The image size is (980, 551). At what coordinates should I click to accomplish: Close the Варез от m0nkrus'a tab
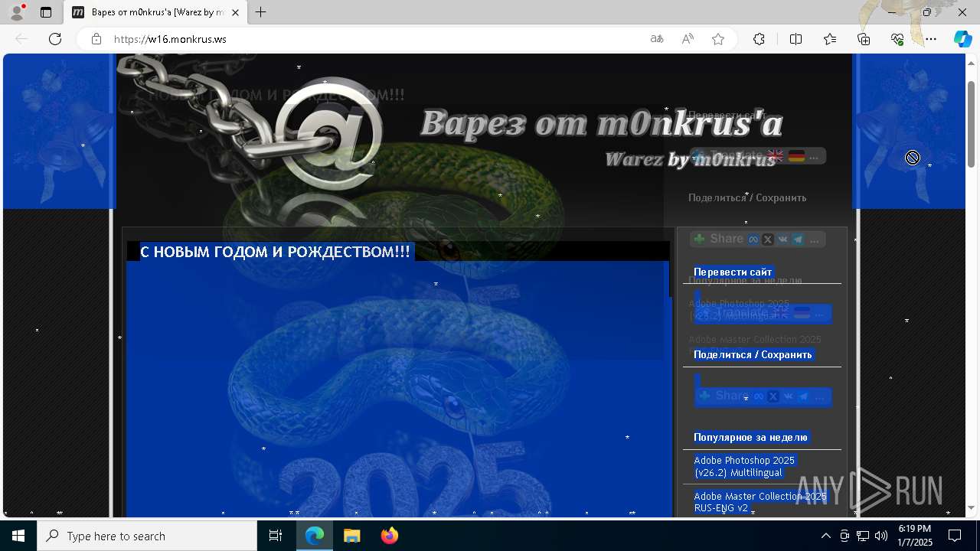click(x=235, y=12)
